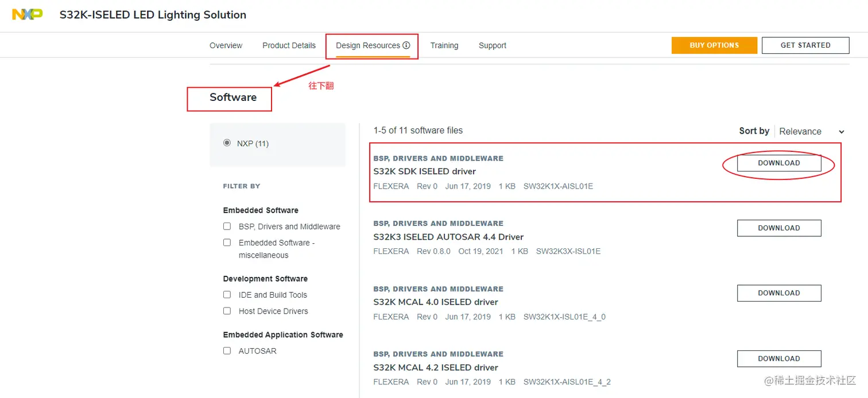Click the info icon beside Design Resources

pos(406,45)
